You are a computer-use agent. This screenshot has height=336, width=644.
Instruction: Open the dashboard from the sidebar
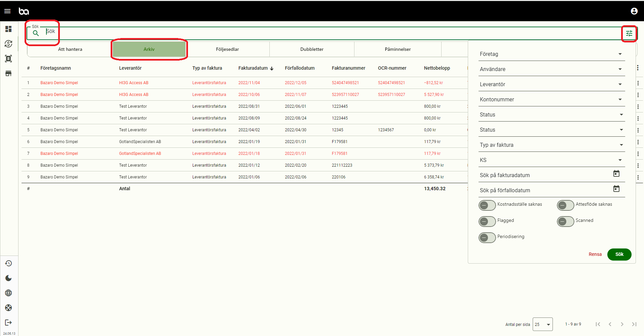coord(8,29)
